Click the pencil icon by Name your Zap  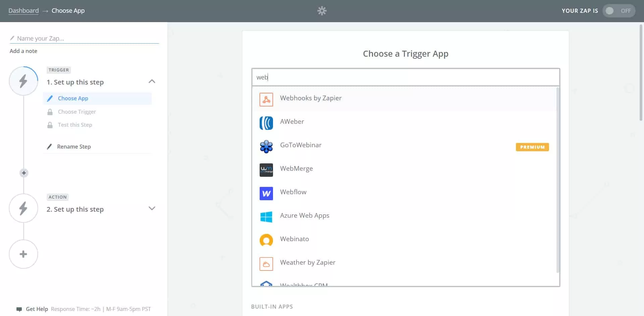pos(12,38)
